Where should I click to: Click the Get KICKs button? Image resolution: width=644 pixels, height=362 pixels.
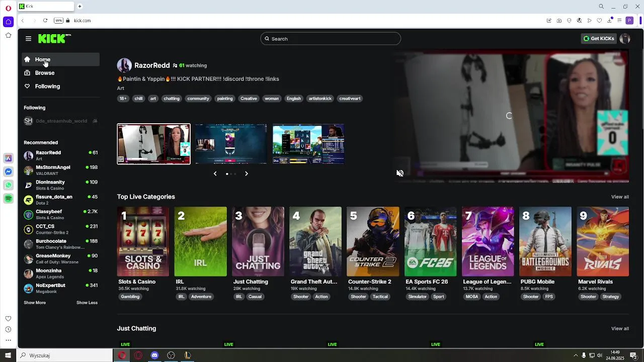click(599, 39)
